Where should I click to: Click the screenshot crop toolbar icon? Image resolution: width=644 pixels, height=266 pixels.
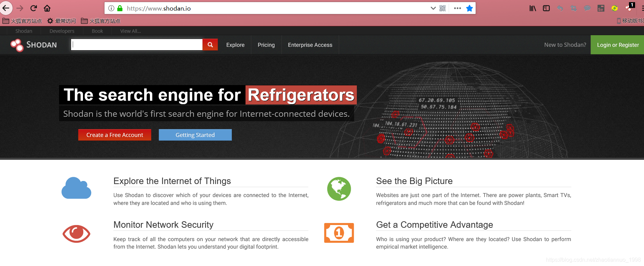[x=574, y=8]
